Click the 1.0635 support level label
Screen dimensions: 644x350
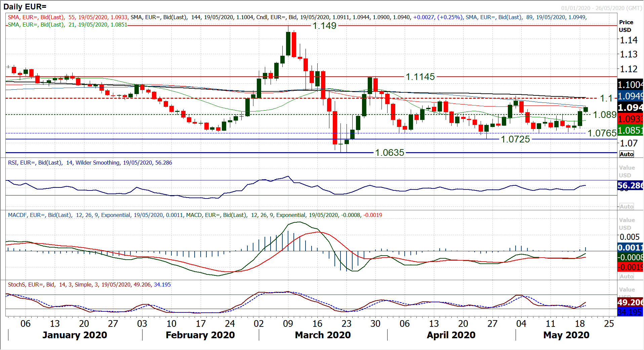click(390, 153)
